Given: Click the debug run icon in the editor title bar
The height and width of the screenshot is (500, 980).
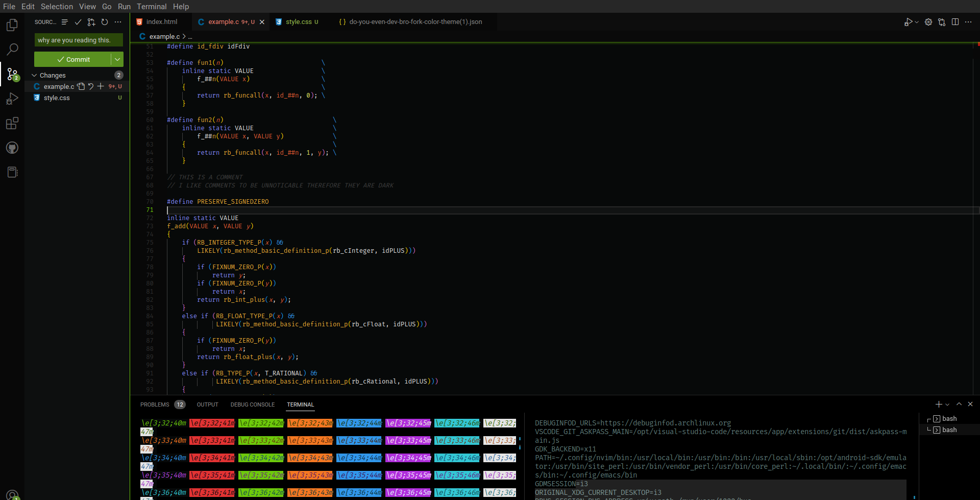Looking at the screenshot, I should [908, 22].
